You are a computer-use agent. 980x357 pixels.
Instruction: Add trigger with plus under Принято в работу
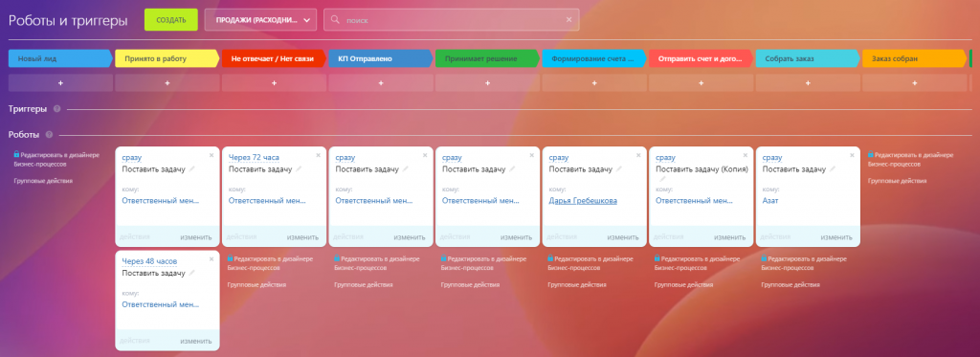[167, 82]
